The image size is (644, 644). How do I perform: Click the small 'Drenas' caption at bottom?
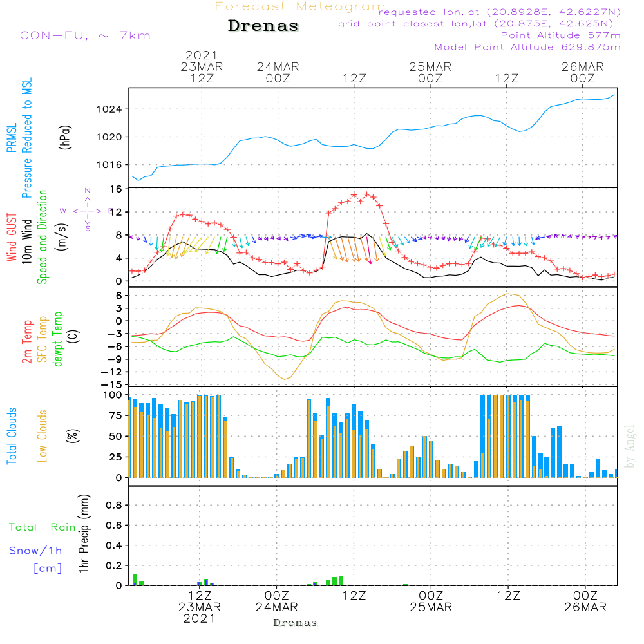(296, 623)
